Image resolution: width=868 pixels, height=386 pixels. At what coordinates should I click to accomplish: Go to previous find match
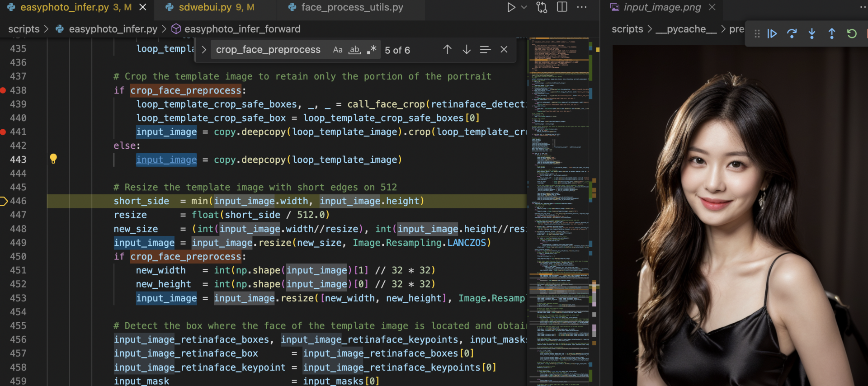click(x=447, y=49)
